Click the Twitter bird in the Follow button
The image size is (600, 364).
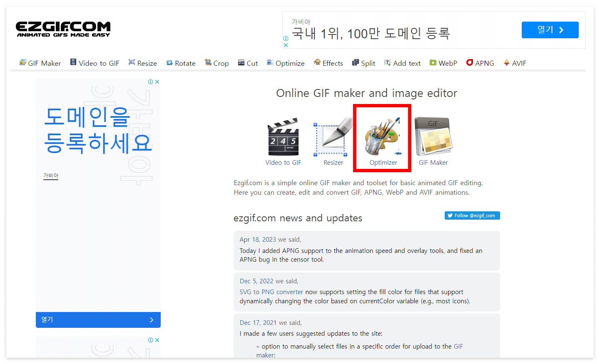click(x=450, y=215)
